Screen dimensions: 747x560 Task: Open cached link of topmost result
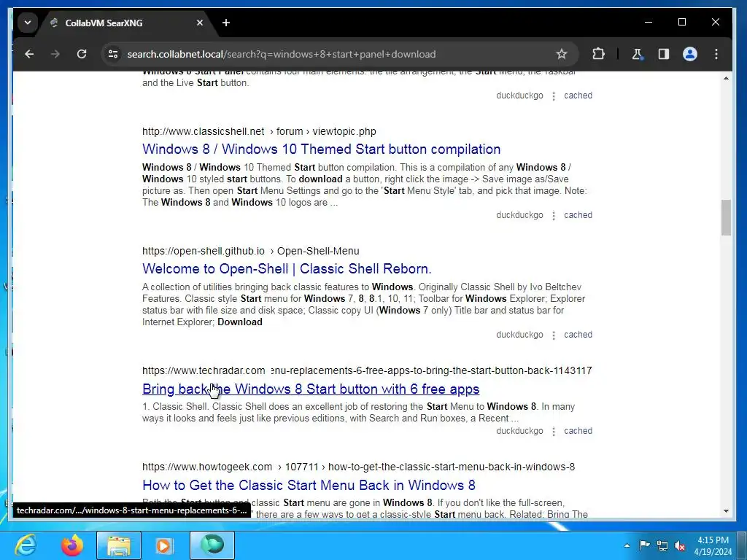[x=578, y=96]
